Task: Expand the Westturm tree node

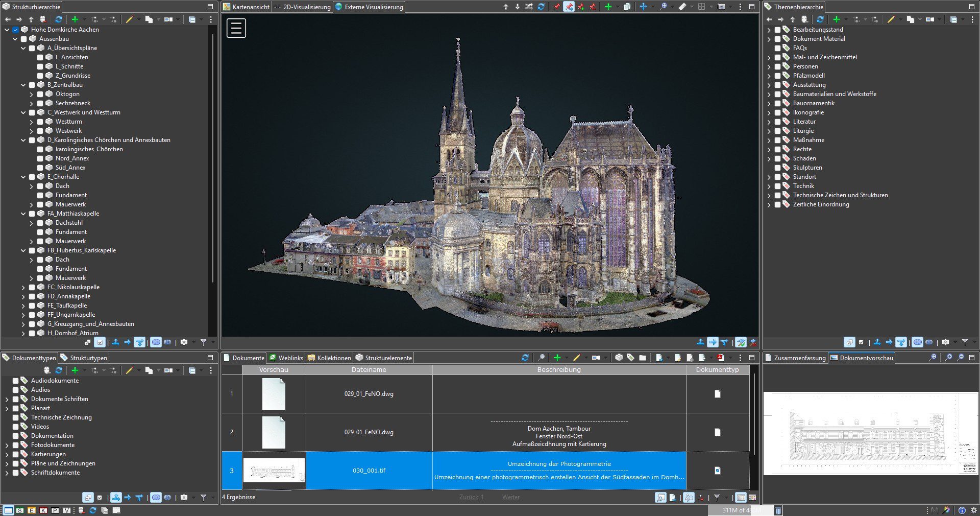Action: point(31,122)
